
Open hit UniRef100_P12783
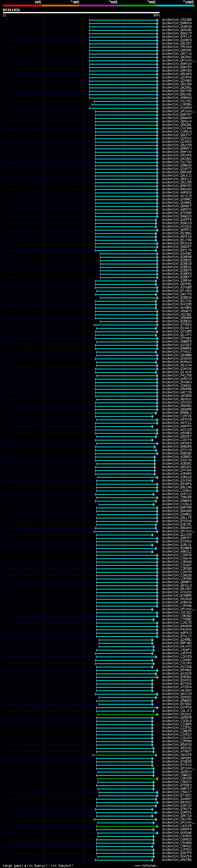(176, 162)
